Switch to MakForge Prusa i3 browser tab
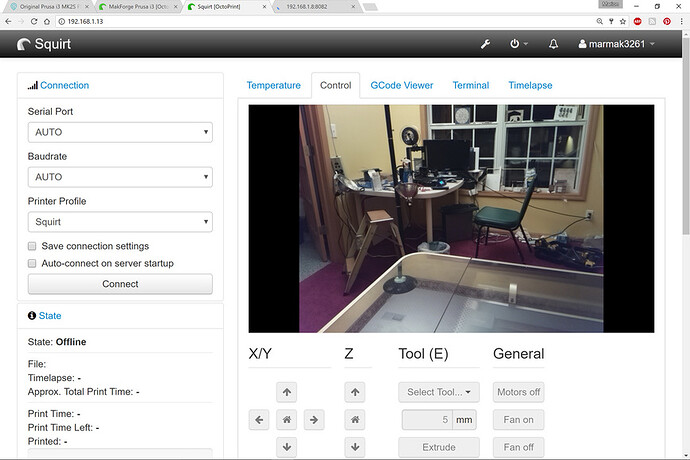690x460 pixels. click(x=138, y=7)
